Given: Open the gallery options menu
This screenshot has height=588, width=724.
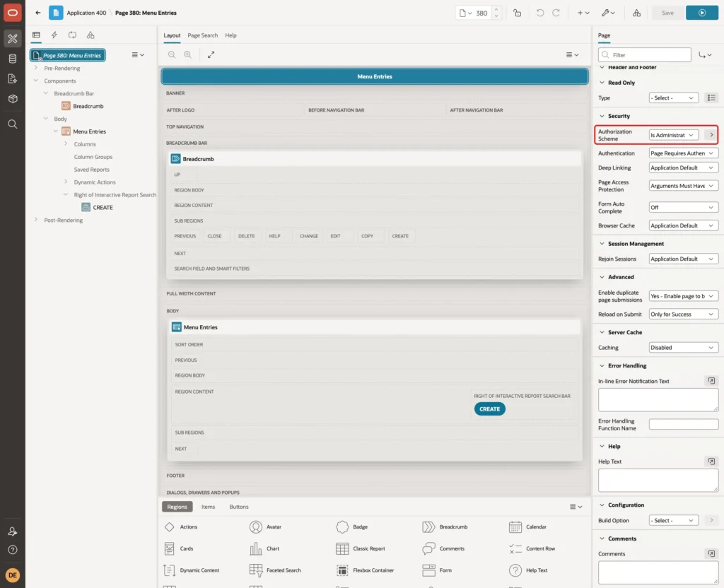Looking at the screenshot, I should [576, 507].
